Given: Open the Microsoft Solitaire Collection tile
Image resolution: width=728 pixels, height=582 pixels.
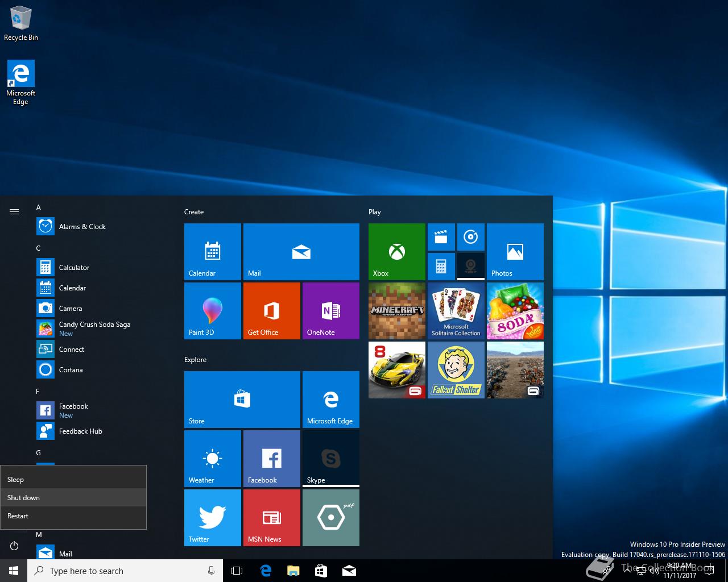Looking at the screenshot, I should point(456,311).
